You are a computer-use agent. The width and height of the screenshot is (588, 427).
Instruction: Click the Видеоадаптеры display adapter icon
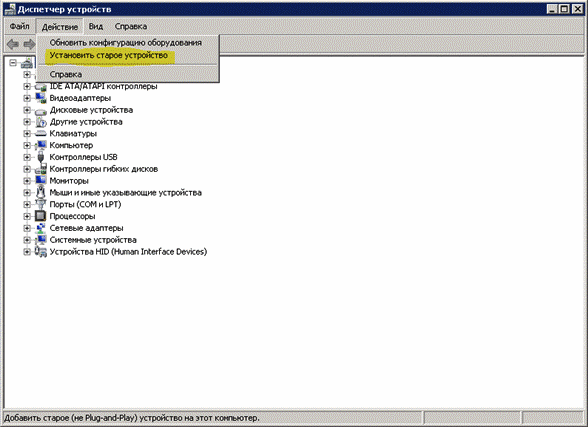pos(40,98)
